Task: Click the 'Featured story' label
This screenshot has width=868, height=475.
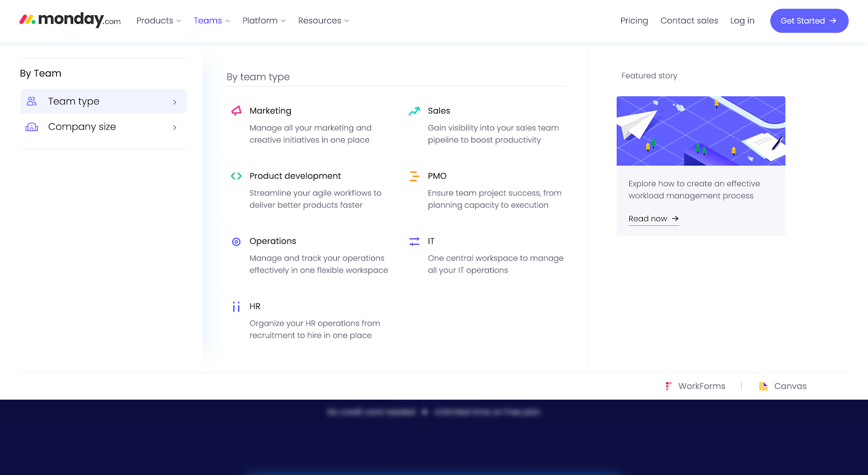Action: 649,75
